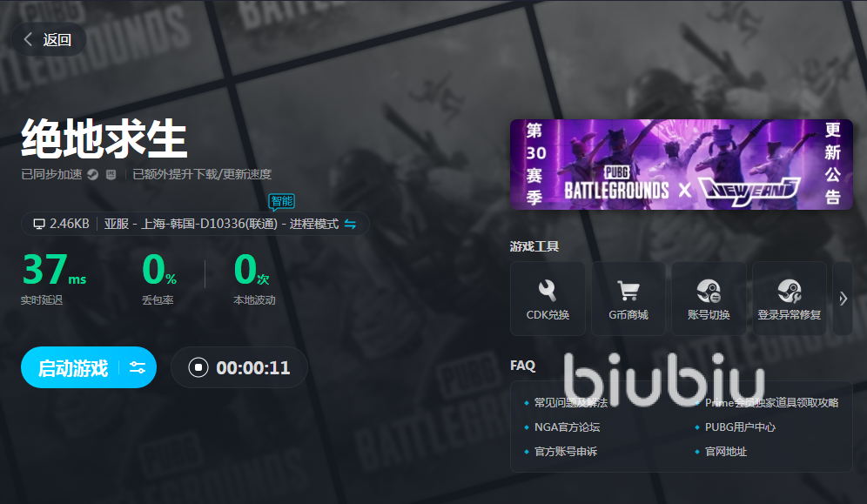
Task: Click the Epic Games platform icon
Action: (111, 174)
